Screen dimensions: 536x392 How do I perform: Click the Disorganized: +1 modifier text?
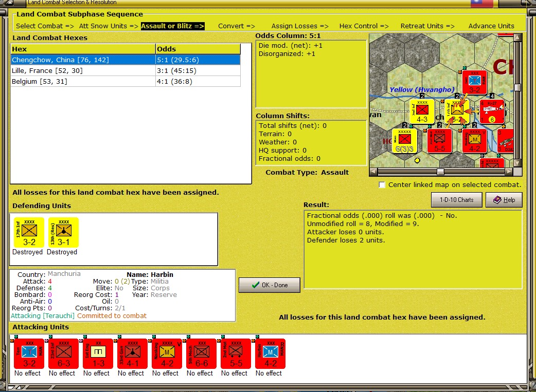(x=287, y=53)
